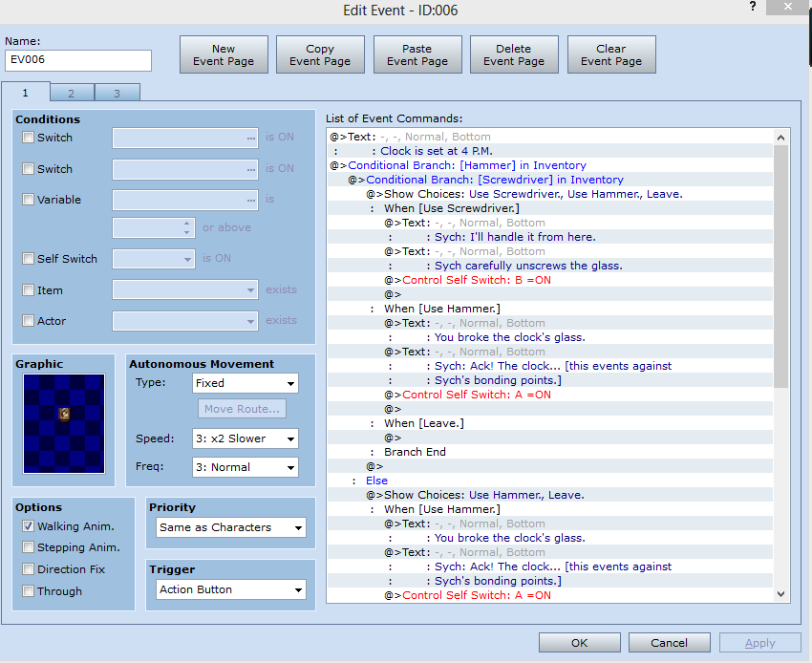The height and width of the screenshot is (663, 812).
Task: Uncheck the Walking Anim. option
Action: [28, 526]
